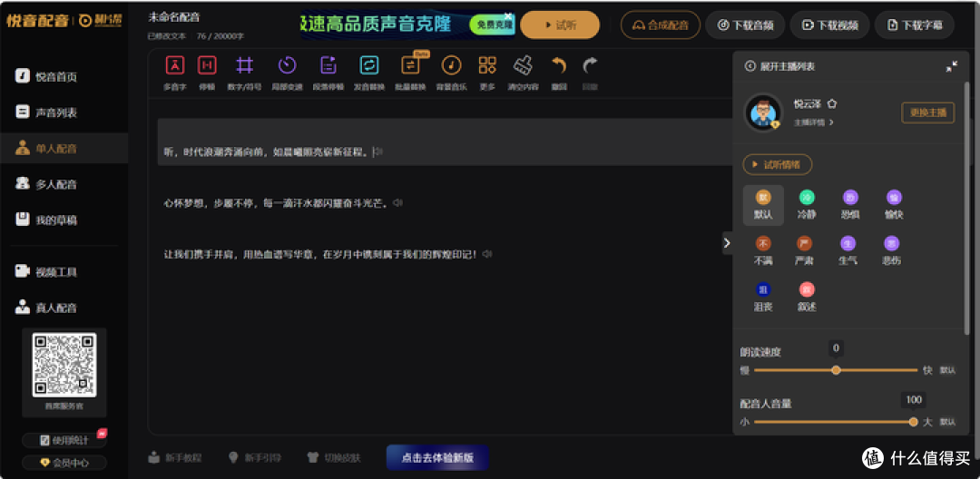The image size is (980, 479).
Task: Open 会员中心 member center
Action: click(x=64, y=463)
